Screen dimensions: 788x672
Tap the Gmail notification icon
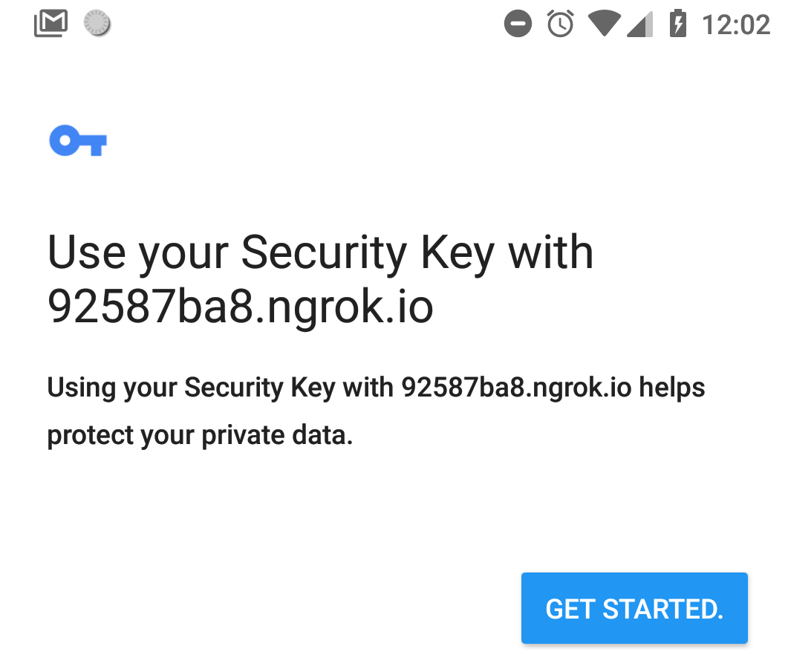pos(51,25)
